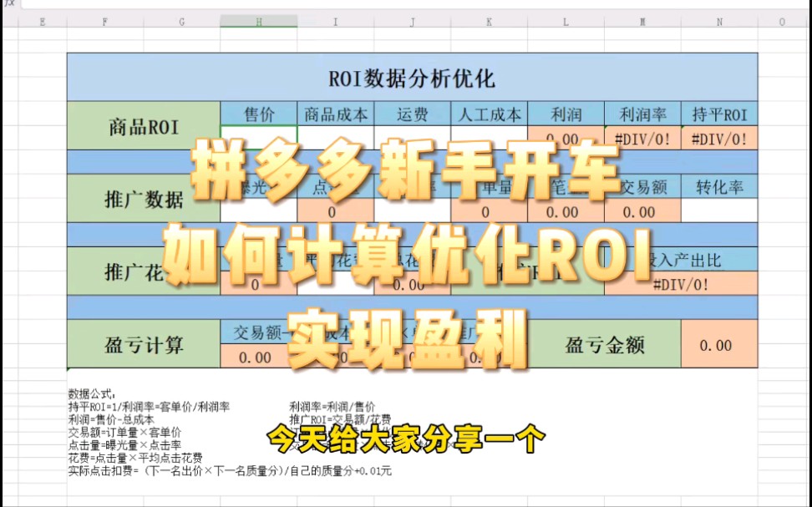Click the #DIV/0! cell under 投入产出比
This screenshot has width=812, height=507.
pos(681,284)
